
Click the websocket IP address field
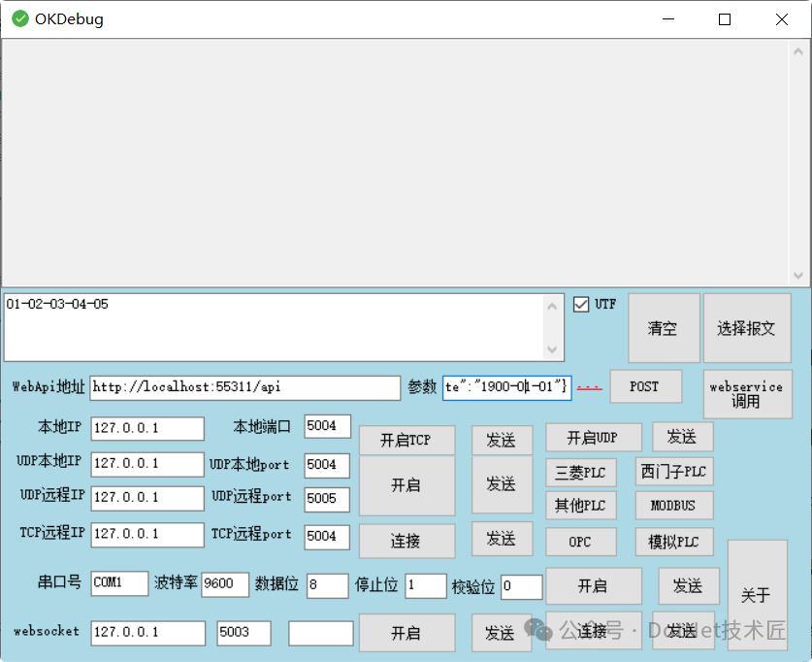(148, 633)
